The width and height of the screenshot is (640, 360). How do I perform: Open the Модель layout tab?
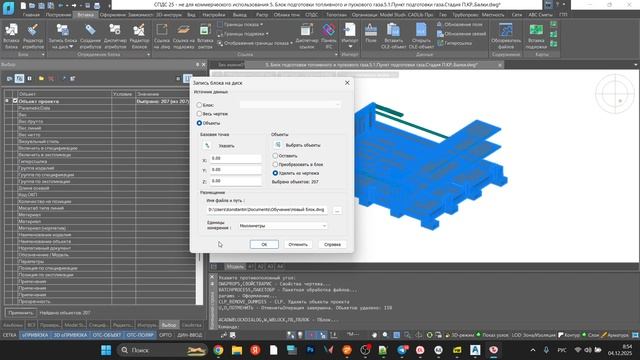[x=235, y=267]
